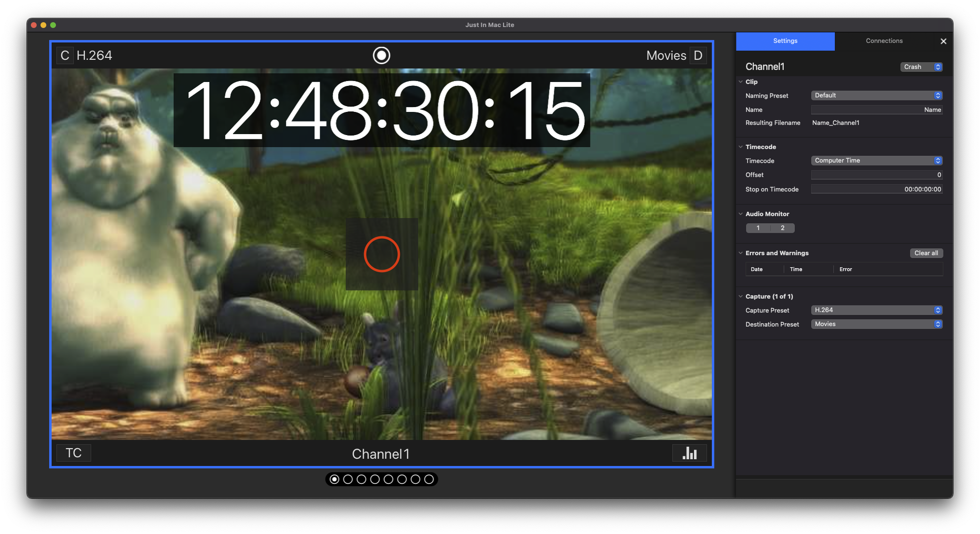Toggle audio monitor channel 2
The image size is (980, 534).
tap(783, 228)
